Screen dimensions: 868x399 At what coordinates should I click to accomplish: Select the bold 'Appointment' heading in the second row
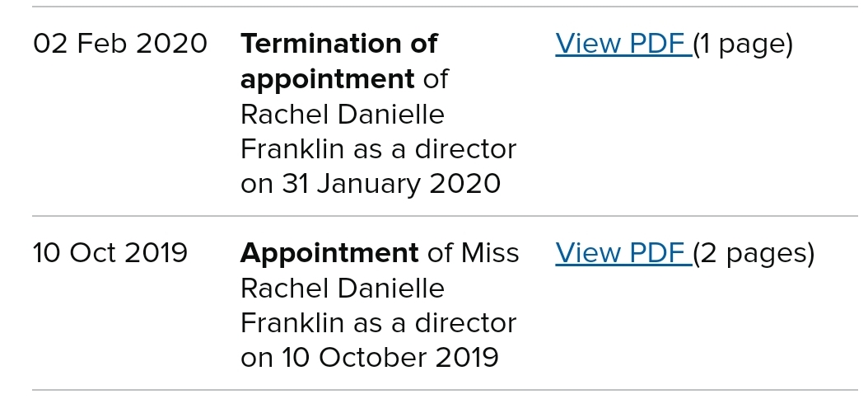[329, 253]
